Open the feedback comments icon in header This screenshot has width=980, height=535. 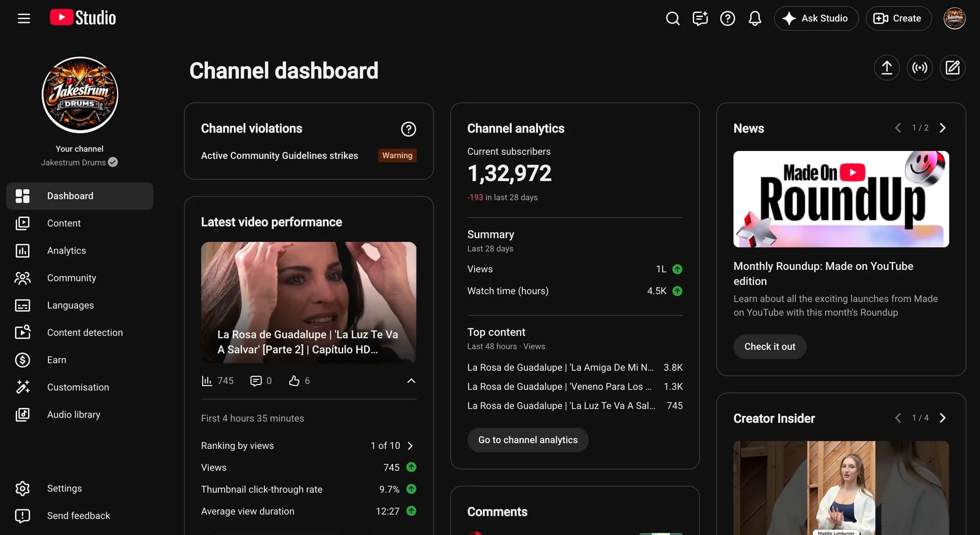700,18
